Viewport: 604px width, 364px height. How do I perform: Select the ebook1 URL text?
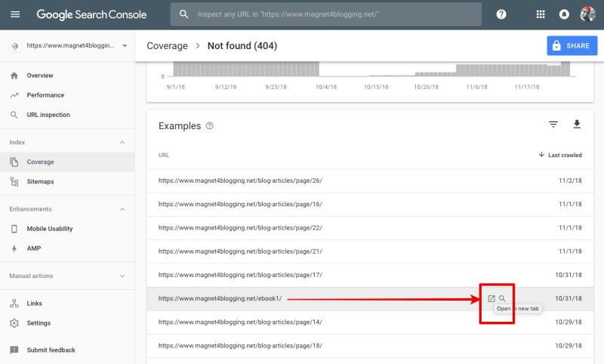point(220,298)
